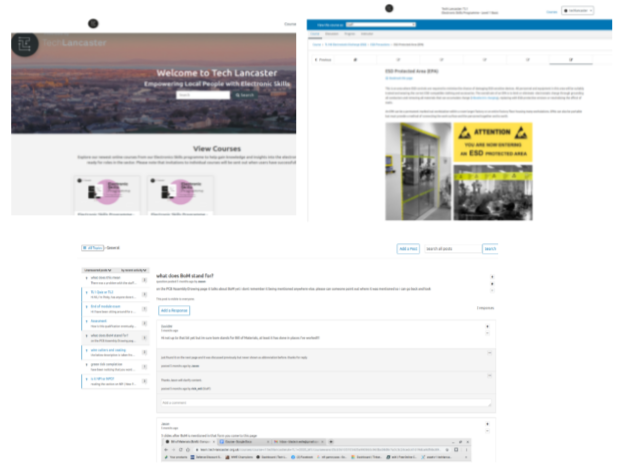Switch to the Discussion tab
The width and height of the screenshot is (627, 476).
[331, 34]
